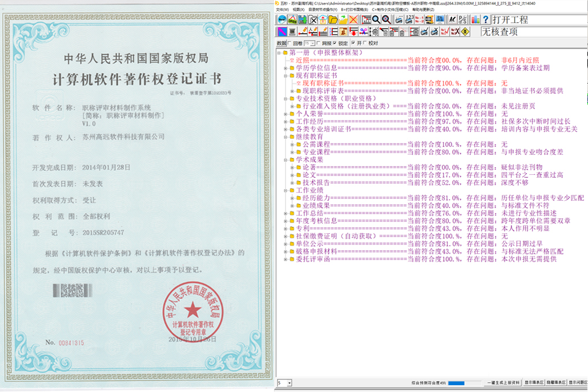Screen dimensions: 588x392
Task: Expand the 学历学位信息 tree node
Action: pyautogui.click(x=286, y=69)
